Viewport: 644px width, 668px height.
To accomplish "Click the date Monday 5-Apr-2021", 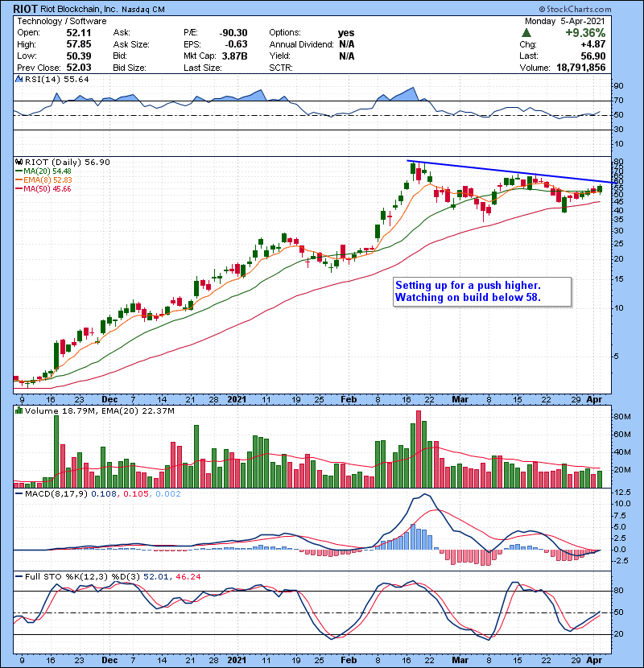I will point(565,21).
